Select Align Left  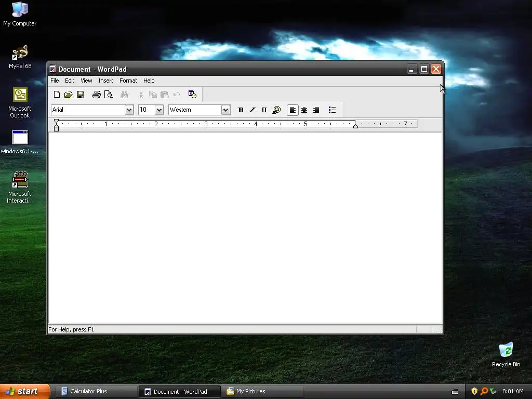click(292, 110)
